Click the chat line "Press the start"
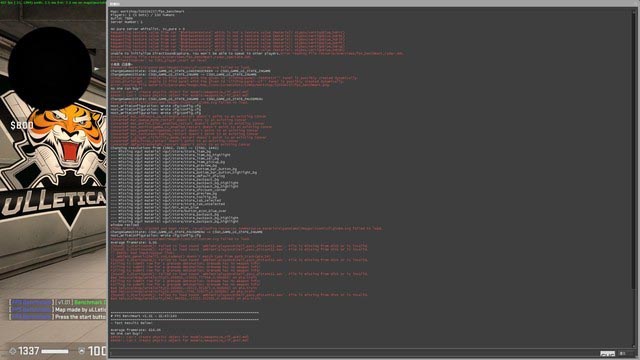The width and height of the screenshot is (640, 360). tap(80, 317)
